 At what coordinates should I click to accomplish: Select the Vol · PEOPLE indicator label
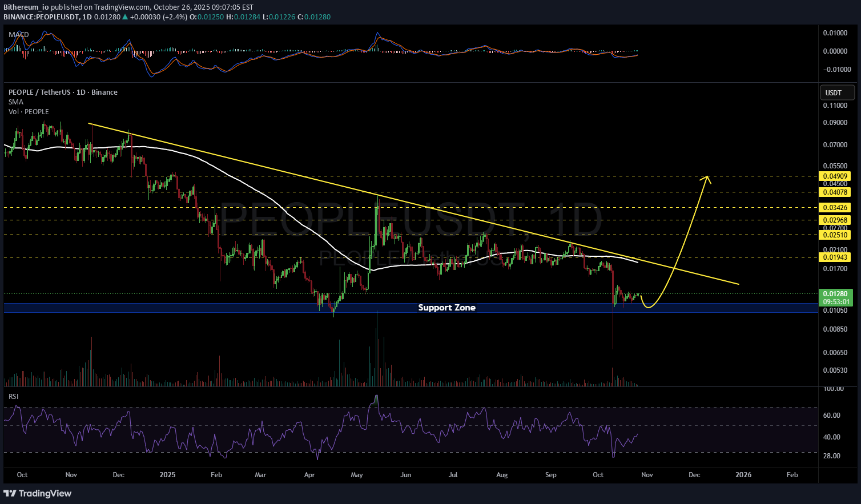29,112
